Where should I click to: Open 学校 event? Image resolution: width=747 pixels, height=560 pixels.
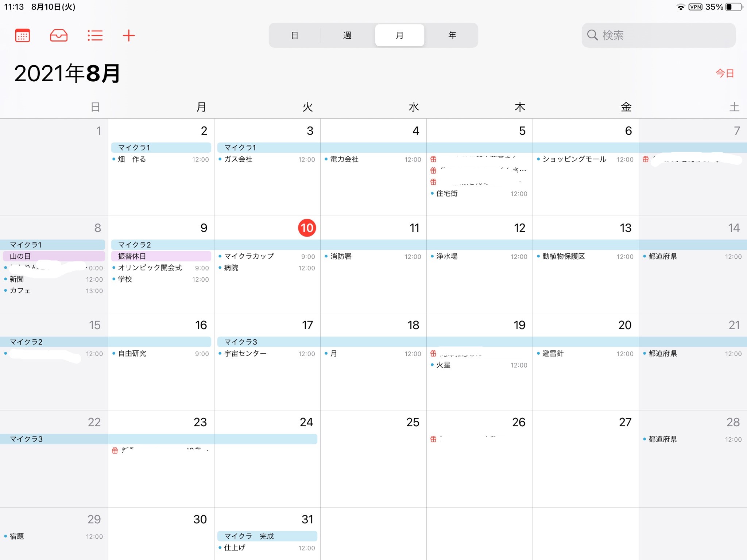coord(161,279)
